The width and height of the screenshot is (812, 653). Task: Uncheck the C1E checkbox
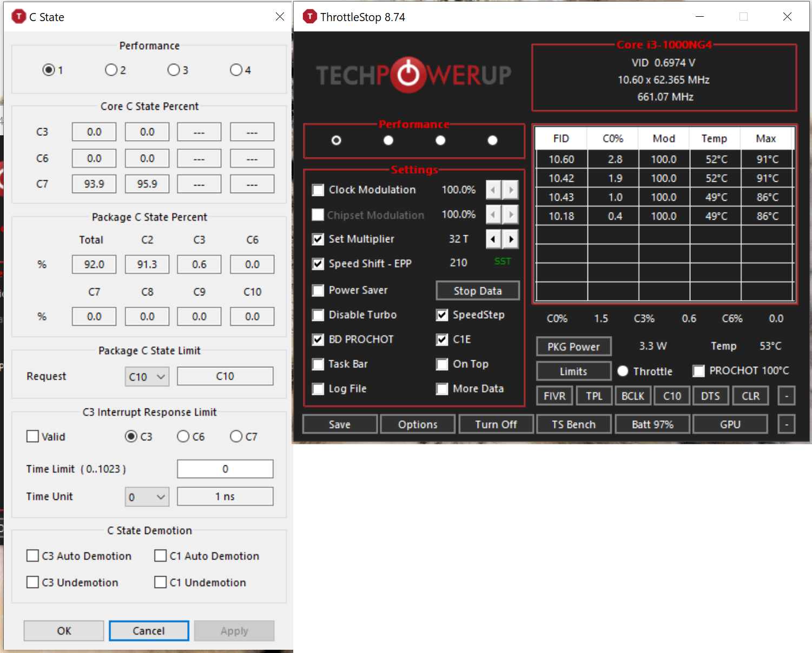point(442,340)
